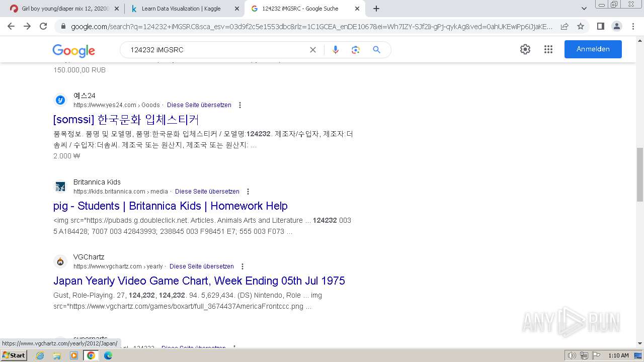Click the scrollbar down arrow

639,343
